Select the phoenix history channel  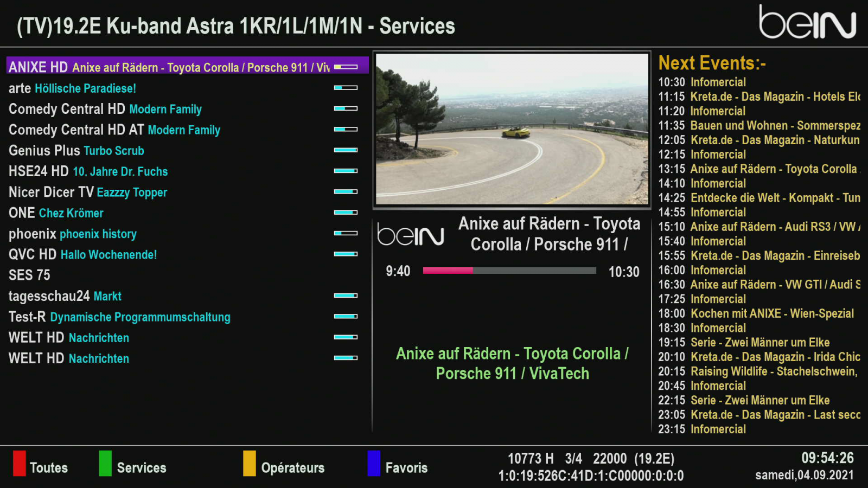pos(187,234)
